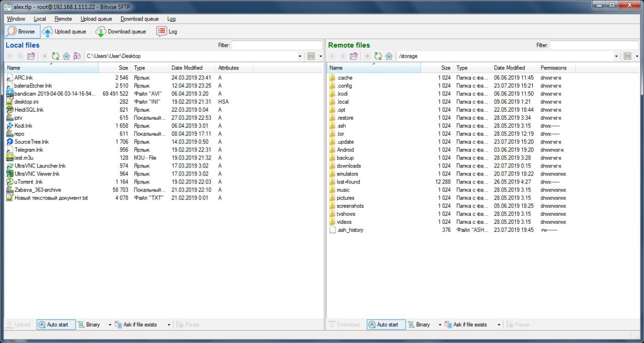Click the forward arrow in Remote files toolbar
This screenshot has height=343, width=644.
[x=343, y=56]
